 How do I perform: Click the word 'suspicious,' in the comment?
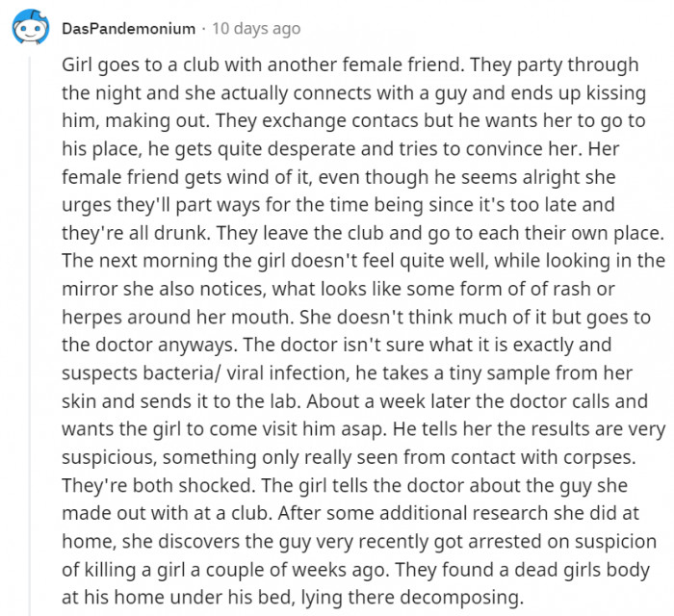click(109, 458)
